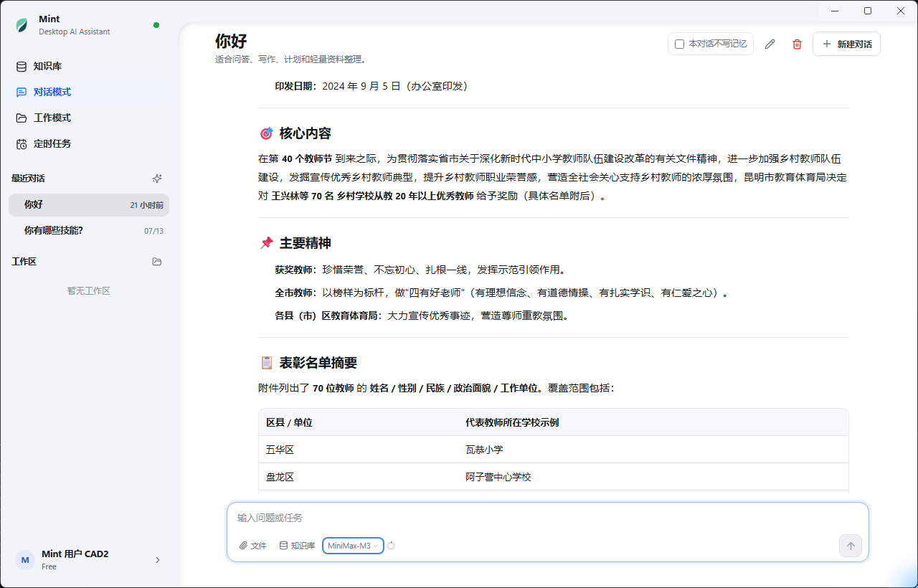The width and height of the screenshot is (918, 588).
Task: Click the 五华区 table cell
Action: [x=359, y=450]
